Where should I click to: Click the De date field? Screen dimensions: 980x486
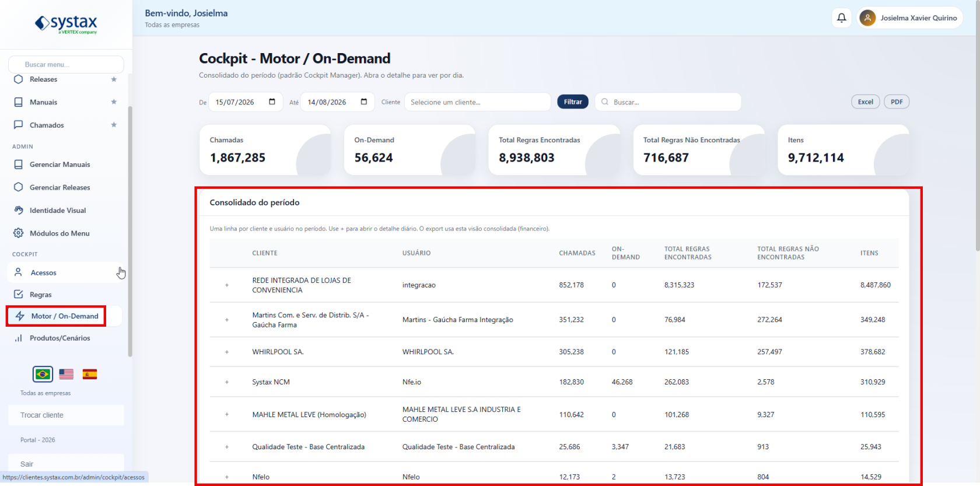pyautogui.click(x=246, y=102)
